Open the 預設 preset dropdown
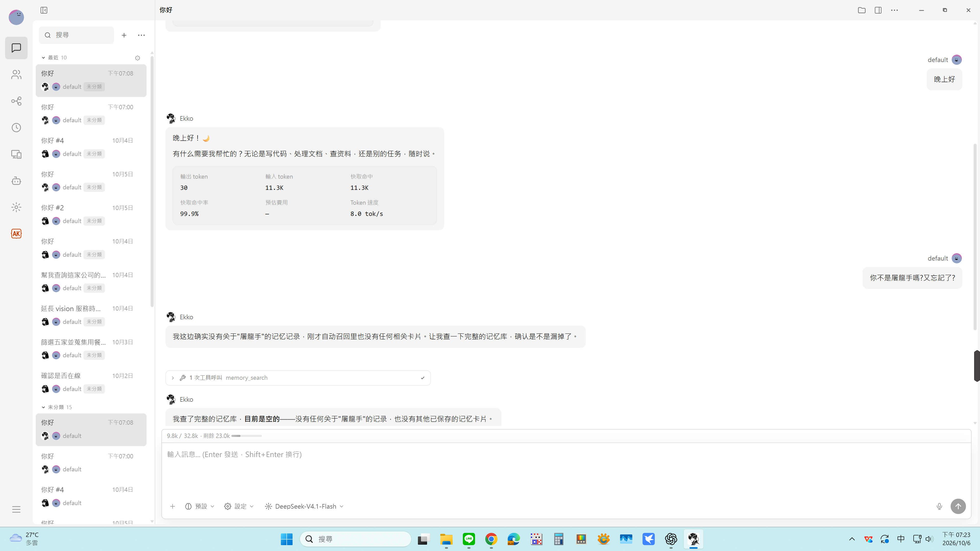The image size is (980, 551). [200, 507]
